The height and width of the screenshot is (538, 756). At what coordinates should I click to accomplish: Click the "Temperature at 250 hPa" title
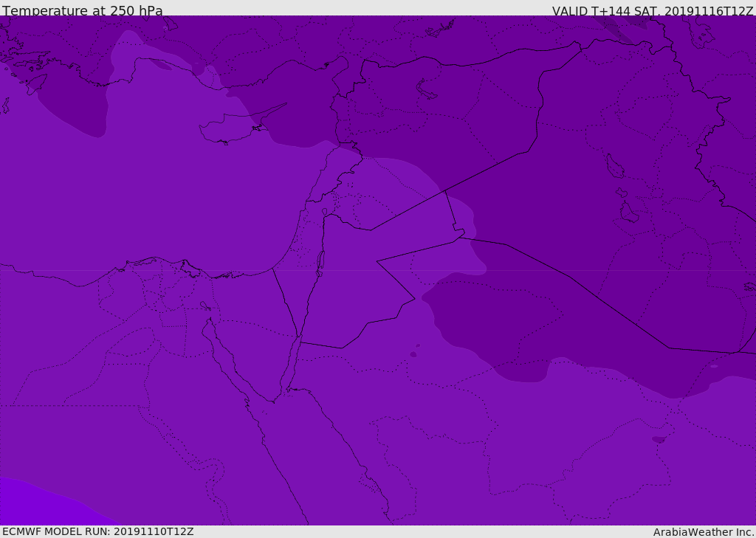pos(82,11)
